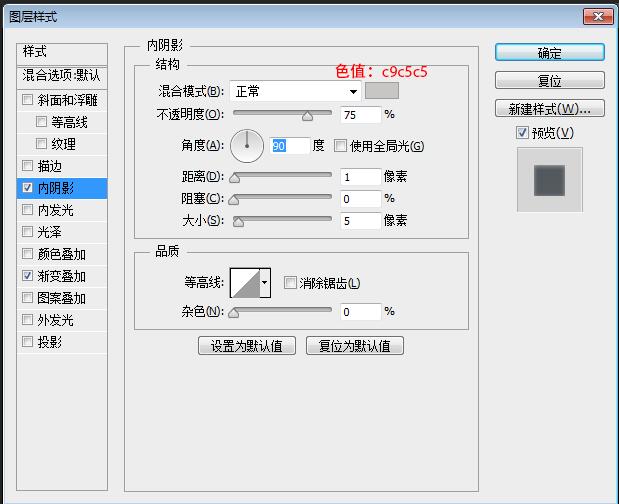Focus the 阻塞 percent value field
619x504 pixels.
[361, 199]
